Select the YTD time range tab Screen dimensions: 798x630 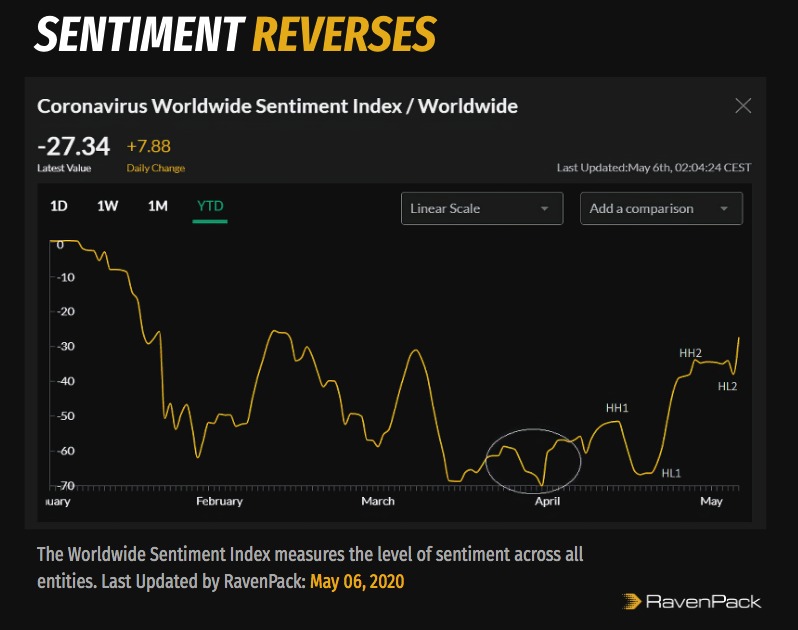210,206
